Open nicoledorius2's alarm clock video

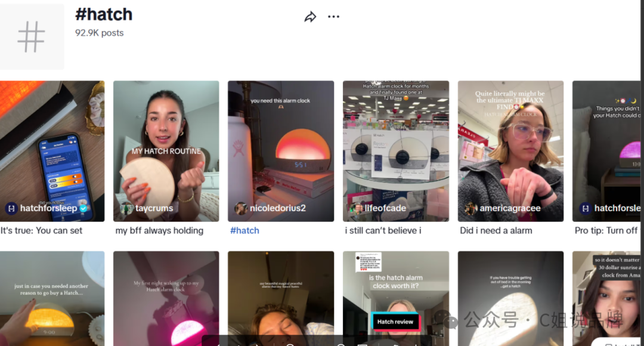(x=281, y=151)
